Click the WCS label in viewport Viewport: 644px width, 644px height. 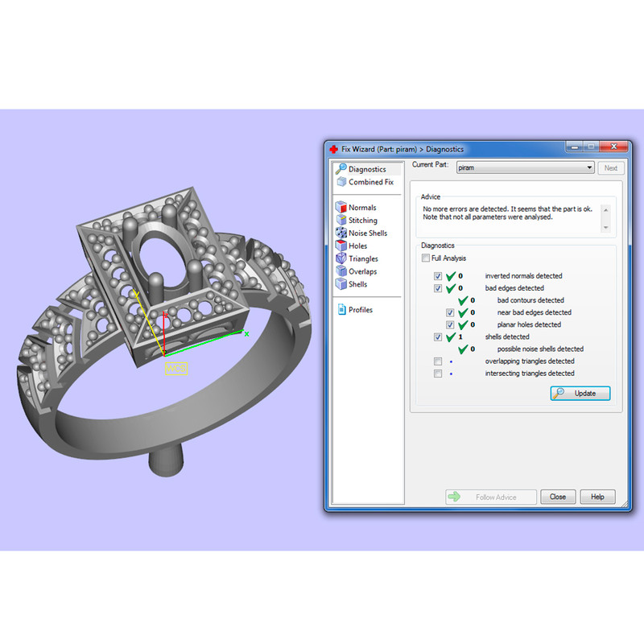point(176,368)
